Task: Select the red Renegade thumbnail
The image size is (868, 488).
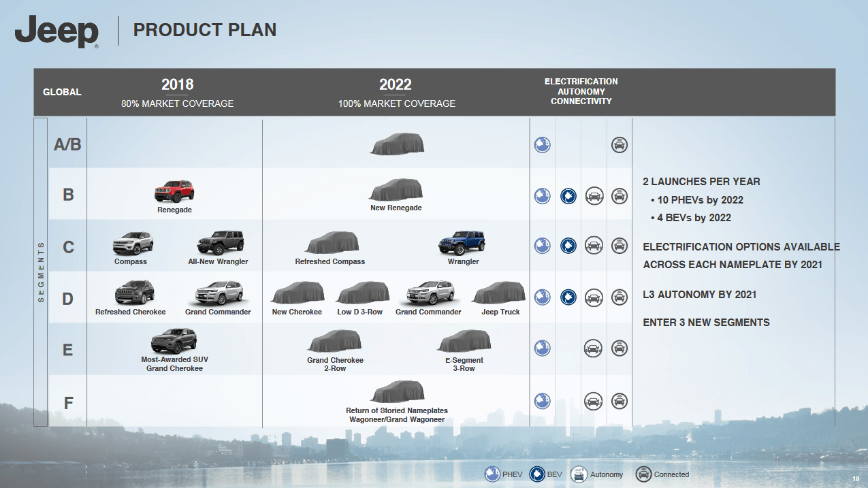Action: (174, 191)
